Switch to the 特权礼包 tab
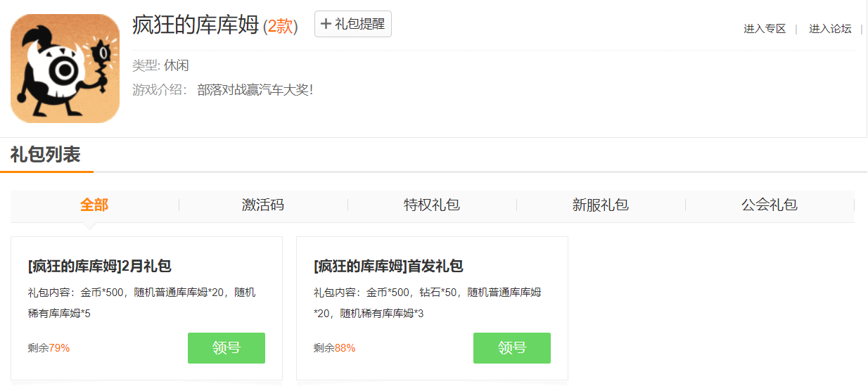 pyautogui.click(x=432, y=205)
